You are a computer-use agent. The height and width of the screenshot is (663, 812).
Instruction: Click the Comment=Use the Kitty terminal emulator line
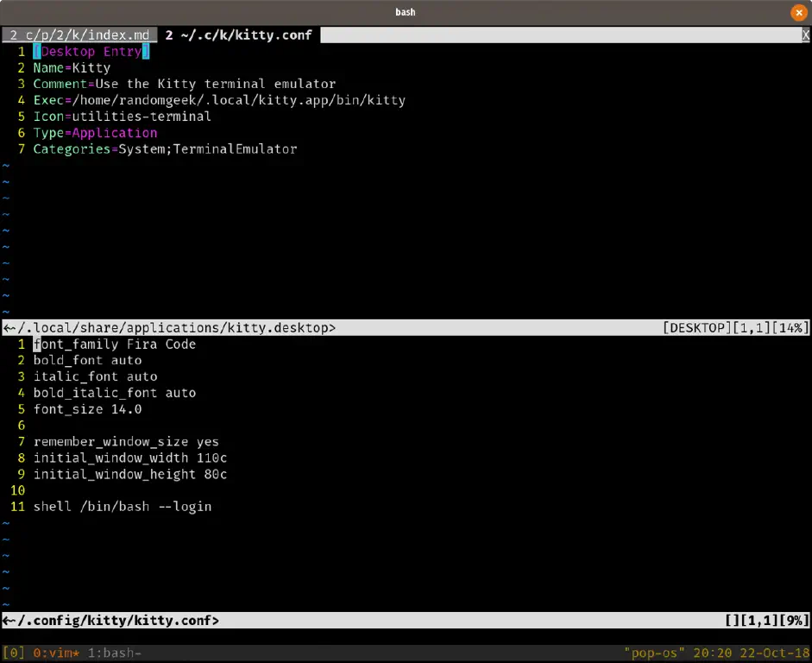pos(185,84)
